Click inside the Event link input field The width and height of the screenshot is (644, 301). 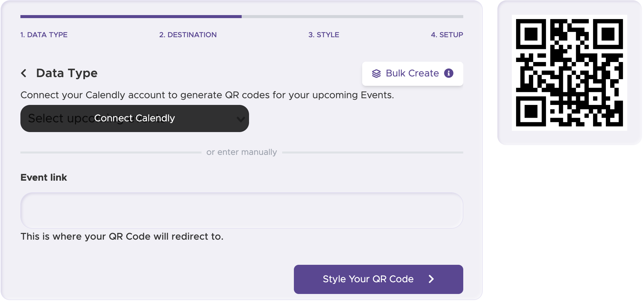coord(242,210)
